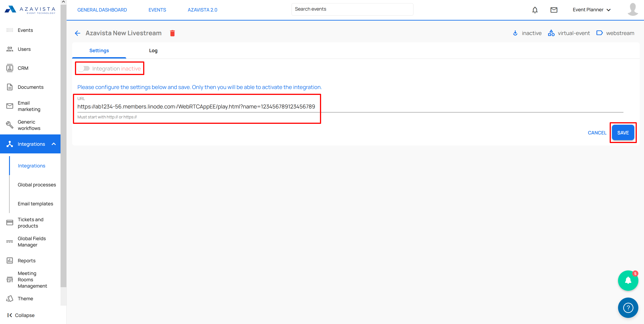This screenshot has width=644, height=324.
Task: Click the Search events field
Action: pyautogui.click(x=352, y=9)
